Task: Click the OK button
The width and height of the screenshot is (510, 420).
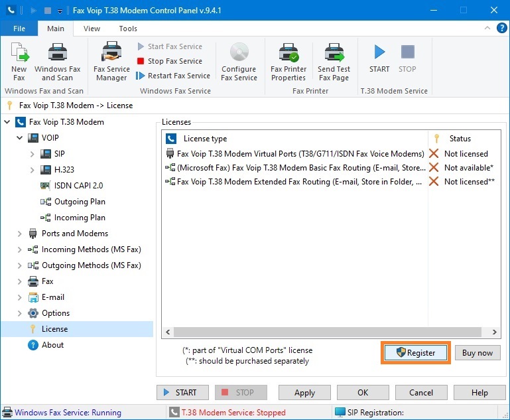Action: 363,392
